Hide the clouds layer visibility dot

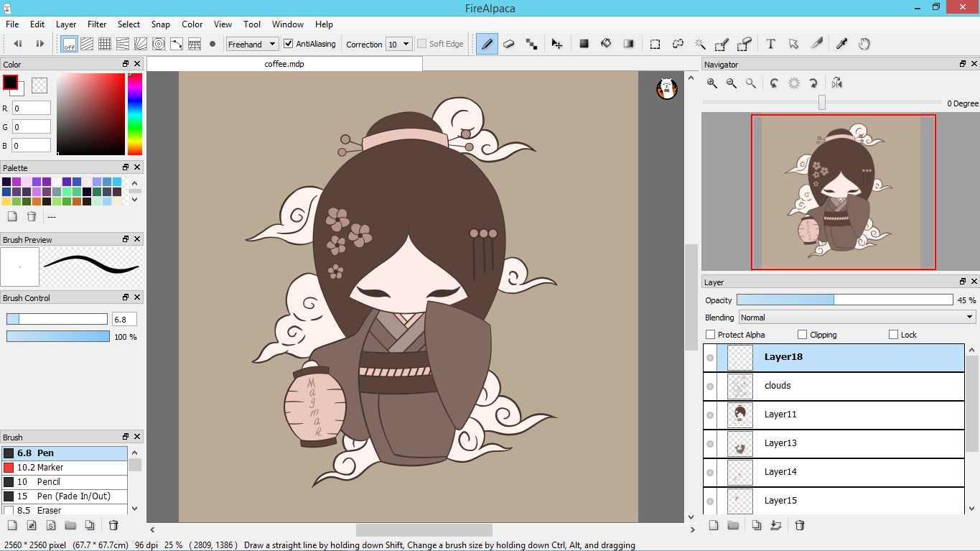point(710,386)
